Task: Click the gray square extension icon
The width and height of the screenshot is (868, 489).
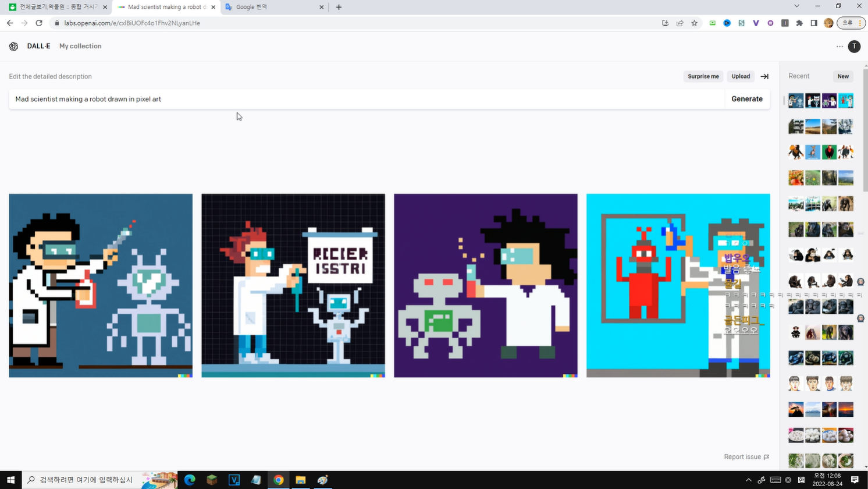Action: click(x=785, y=23)
